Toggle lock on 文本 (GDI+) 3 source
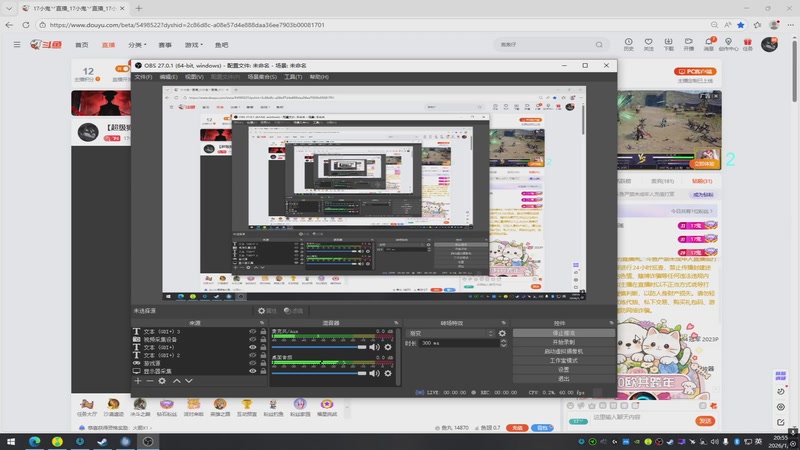Viewport: 800px width, 450px height. [x=263, y=332]
